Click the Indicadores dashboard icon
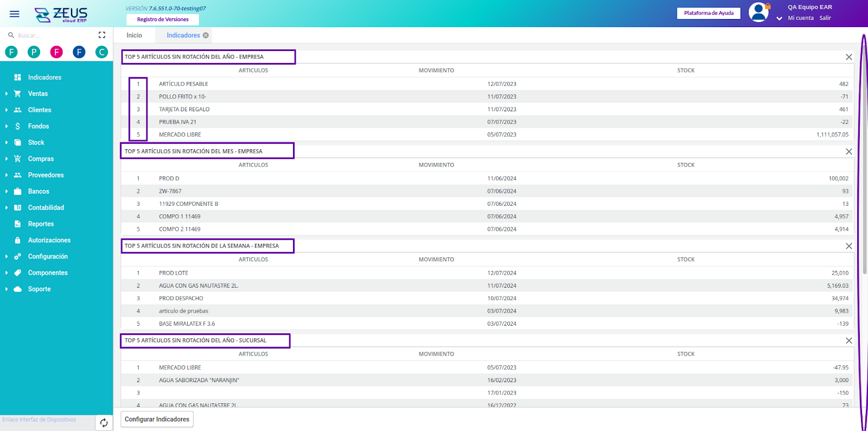The height and width of the screenshot is (431, 868). [17, 77]
